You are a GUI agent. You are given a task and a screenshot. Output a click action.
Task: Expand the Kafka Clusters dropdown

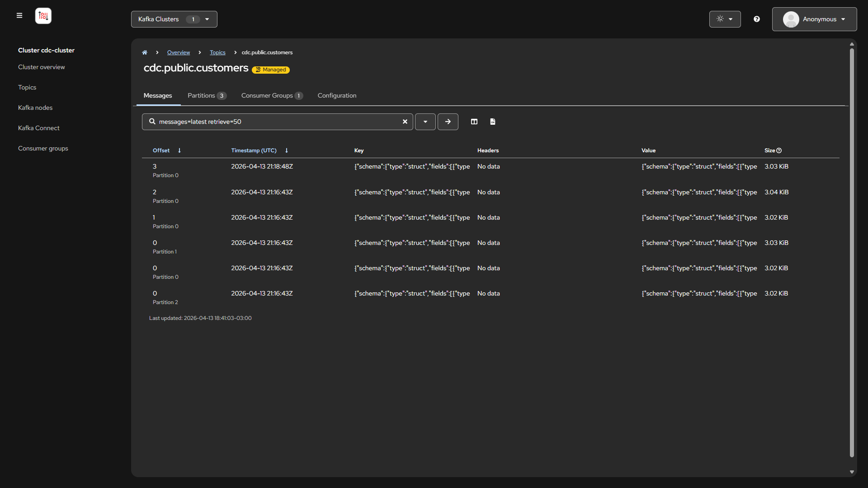pos(174,19)
